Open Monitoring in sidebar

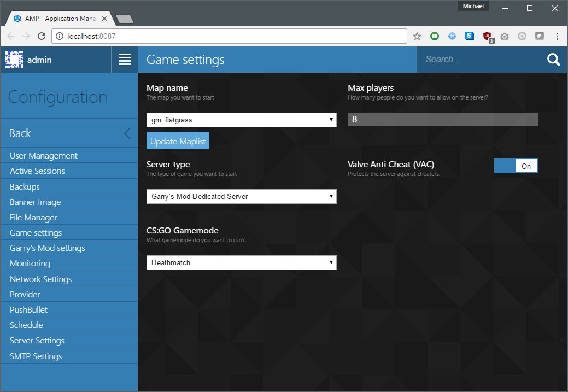[69, 264]
